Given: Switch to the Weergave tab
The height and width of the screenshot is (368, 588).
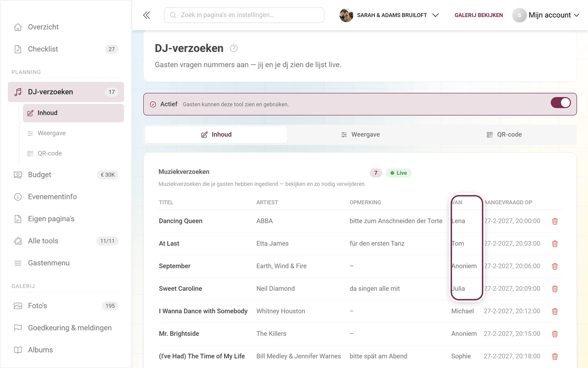Looking at the screenshot, I should click(x=360, y=135).
